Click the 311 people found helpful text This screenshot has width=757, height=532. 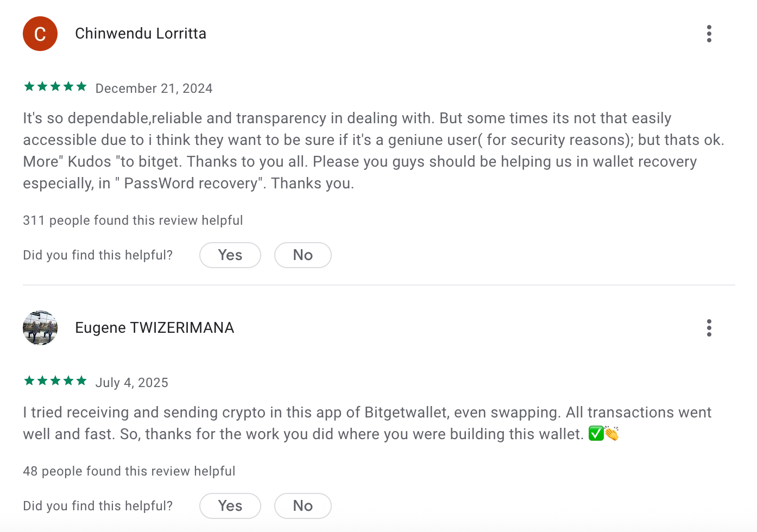click(x=133, y=220)
